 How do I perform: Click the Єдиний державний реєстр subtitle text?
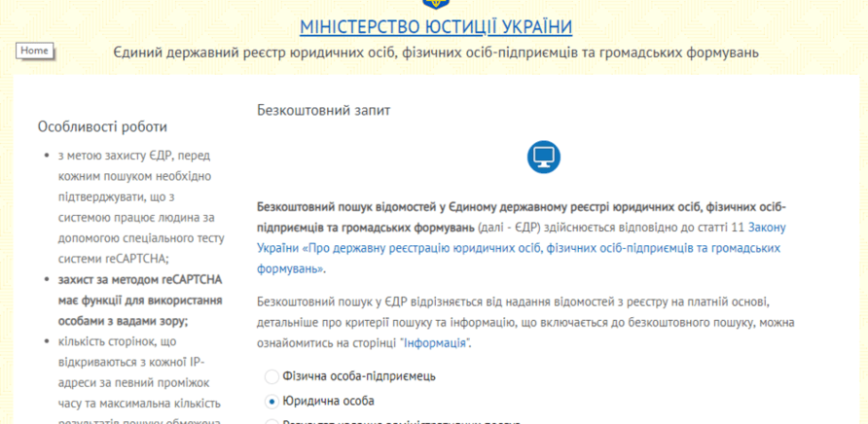[436, 53]
